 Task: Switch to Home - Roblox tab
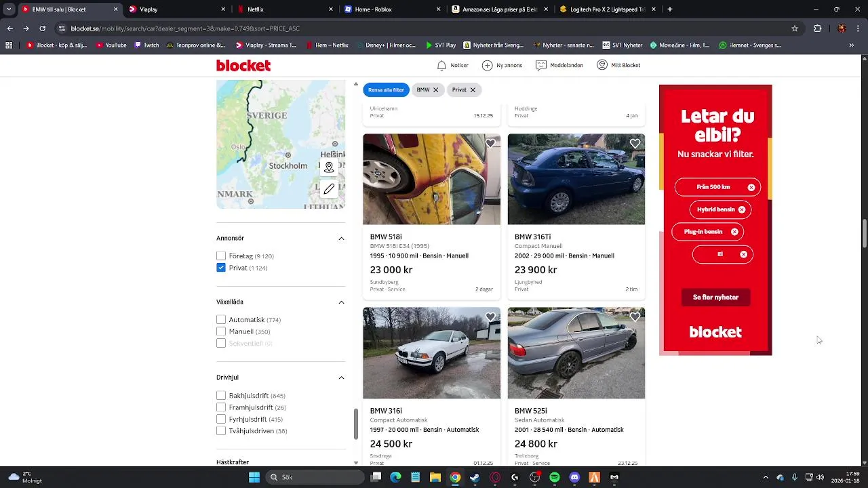(392, 9)
